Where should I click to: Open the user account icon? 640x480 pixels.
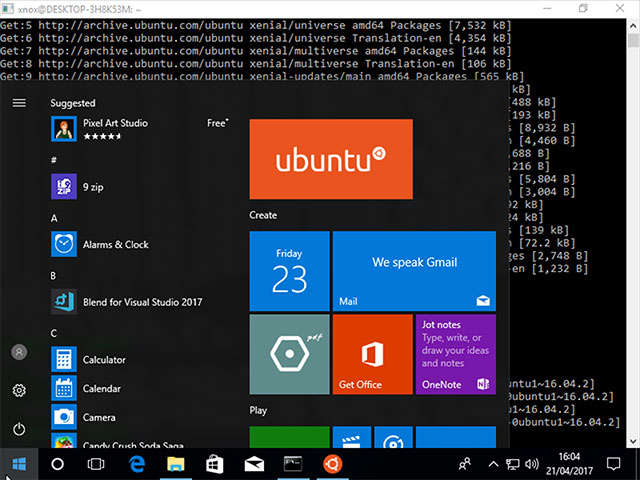coord(19,352)
